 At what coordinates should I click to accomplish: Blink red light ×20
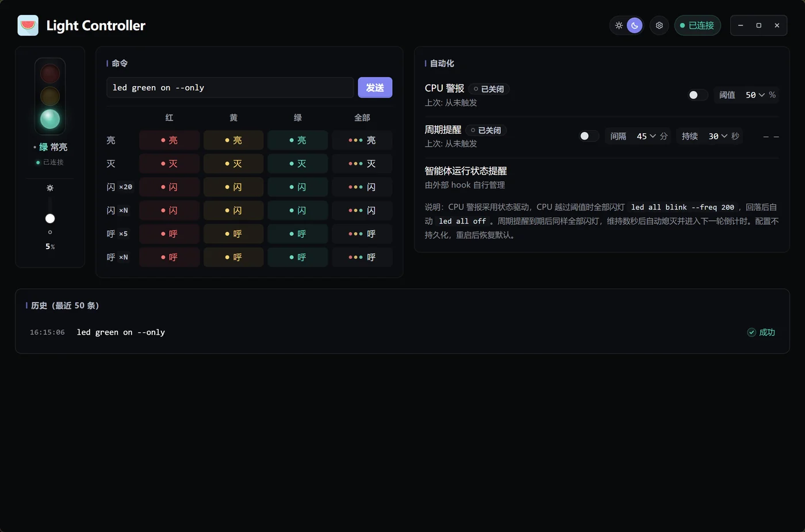click(169, 187)
